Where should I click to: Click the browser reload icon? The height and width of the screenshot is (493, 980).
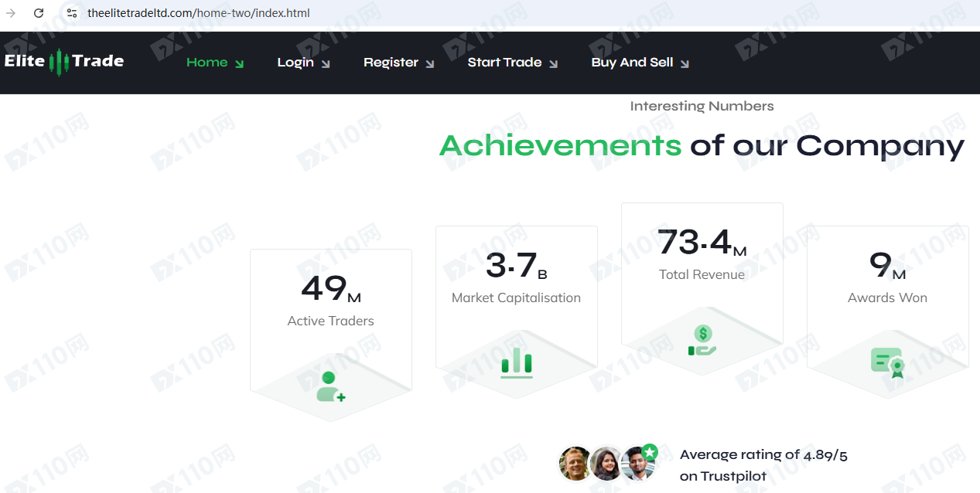(x=39, y=13)
